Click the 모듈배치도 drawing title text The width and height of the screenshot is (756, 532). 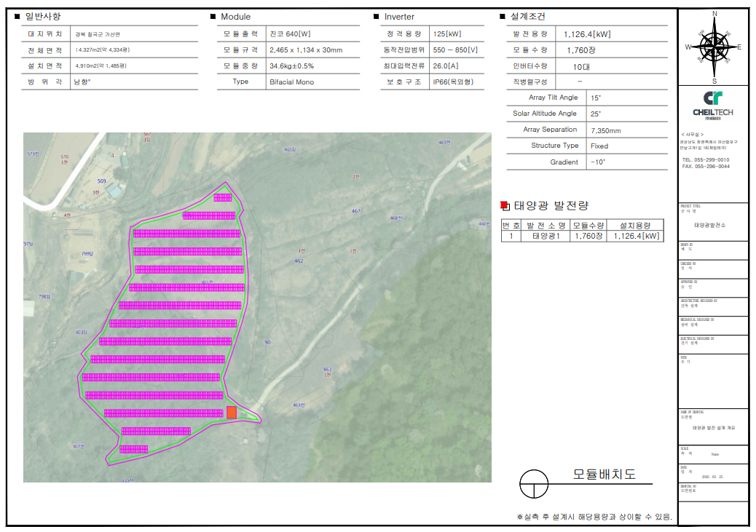click(604, 475)
